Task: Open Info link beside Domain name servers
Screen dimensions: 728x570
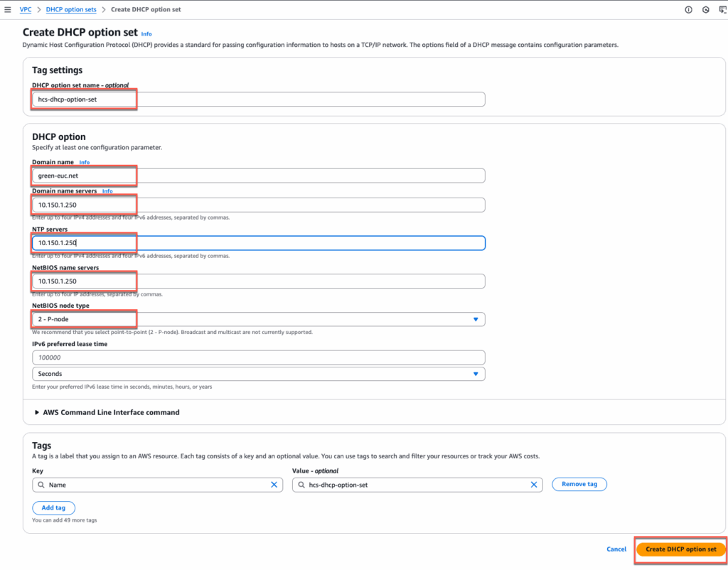Action: coord(107,191)
